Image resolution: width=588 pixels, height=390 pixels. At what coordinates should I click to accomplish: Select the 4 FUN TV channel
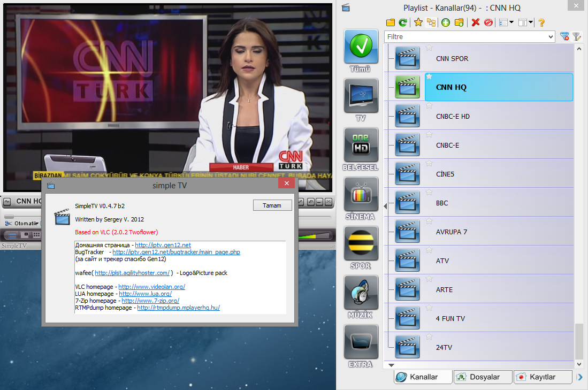click(x=499, y=318)
